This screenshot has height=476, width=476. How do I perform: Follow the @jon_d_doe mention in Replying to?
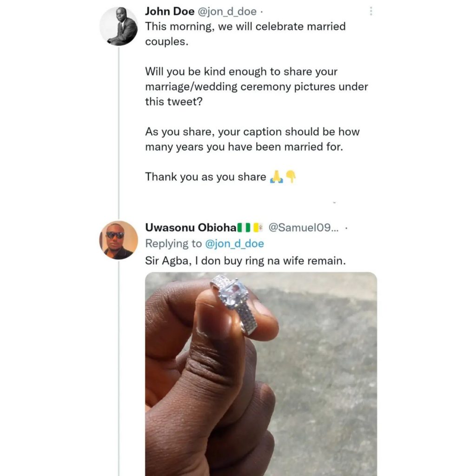(x=234, y=244)
